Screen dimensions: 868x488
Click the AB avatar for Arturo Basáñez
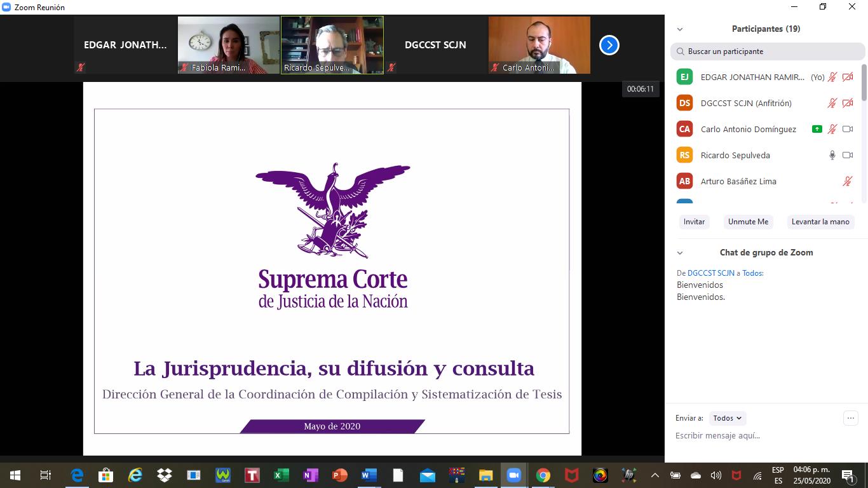point(684,181)
